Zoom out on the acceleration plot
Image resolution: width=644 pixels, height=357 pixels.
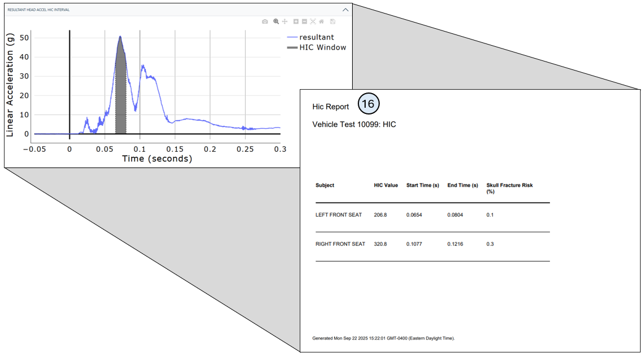point(304,21)
